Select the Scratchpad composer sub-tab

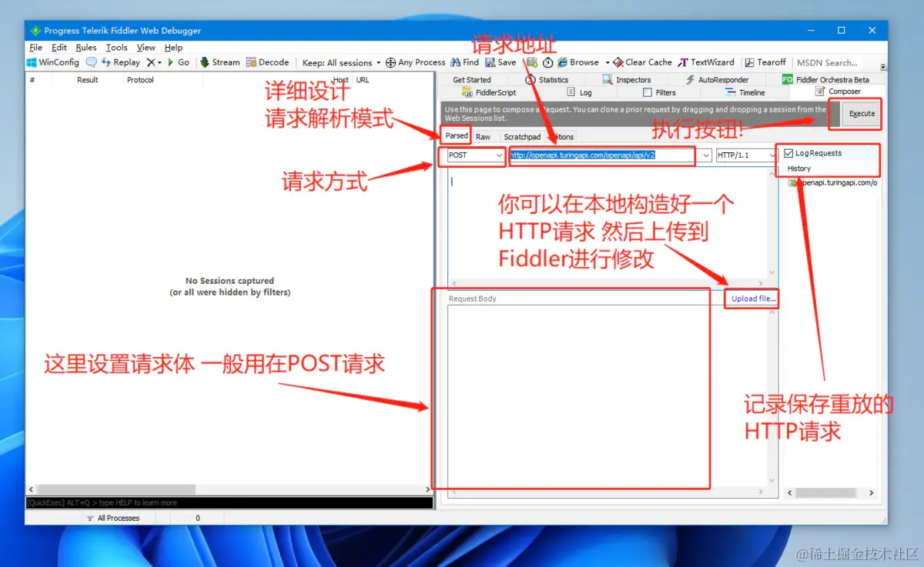(x=522, y=137)
